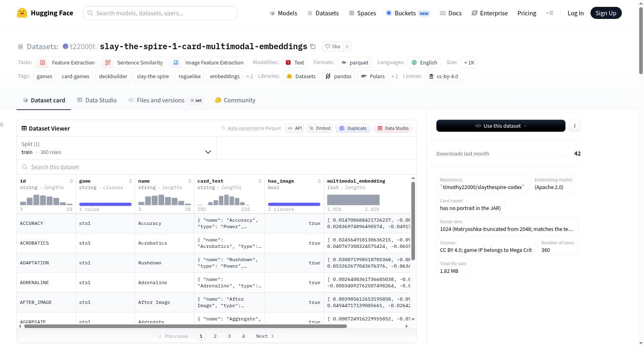Click the like heart button
Screen dimensions: 644x347
(332, 46)
